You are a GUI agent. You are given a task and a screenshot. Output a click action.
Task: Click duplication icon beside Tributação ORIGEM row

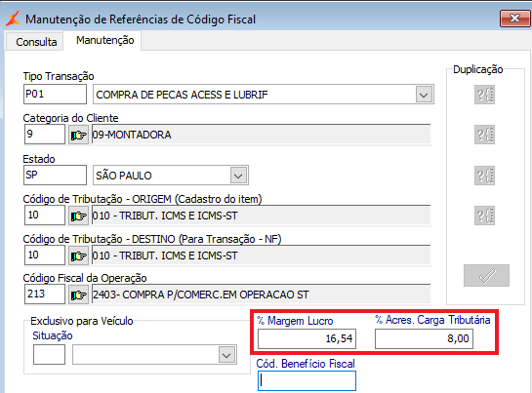pyautogui.click(x=484, y=216)
